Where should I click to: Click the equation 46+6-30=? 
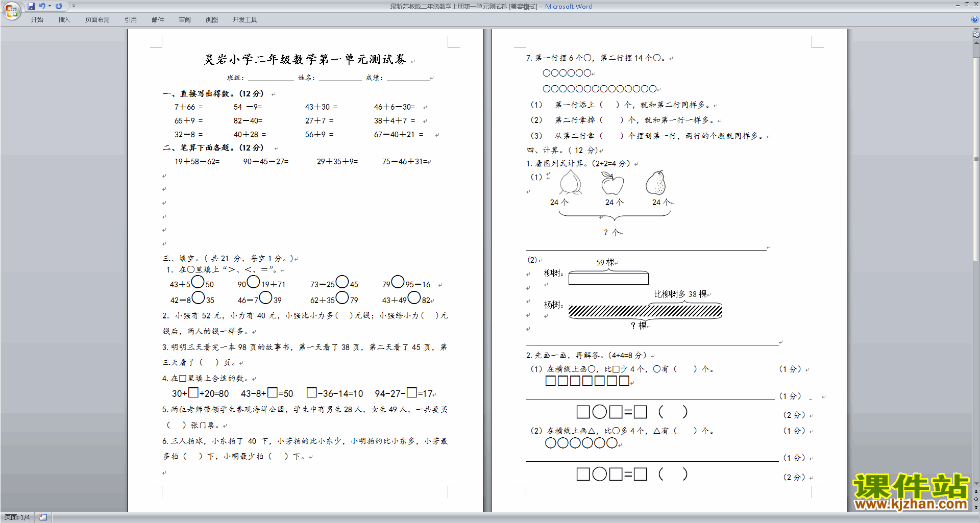point(394,107)
